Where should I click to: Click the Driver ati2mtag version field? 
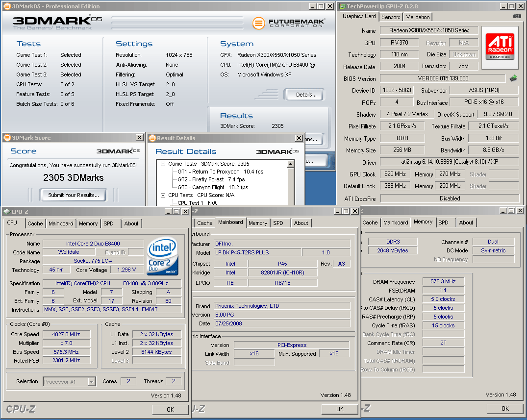click(450, 162)
